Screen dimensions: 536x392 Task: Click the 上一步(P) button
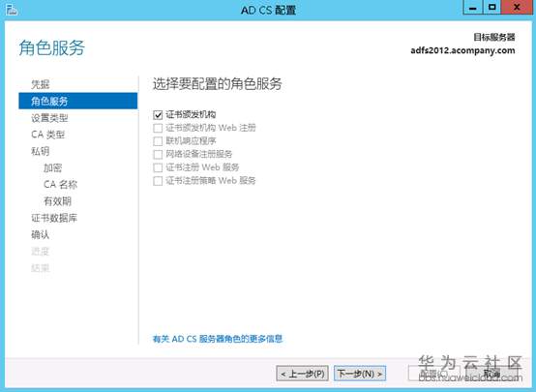pyautogui.click(x=303, y=374)
